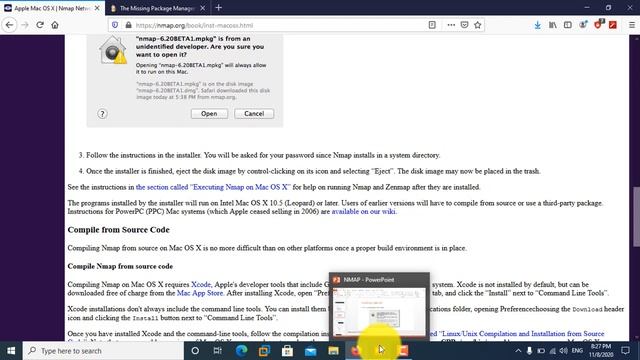This screenshot has width=640, height=360.
Task: Open the red shield extension with badge
Action: pyautogui.click(x=598, y=24)
